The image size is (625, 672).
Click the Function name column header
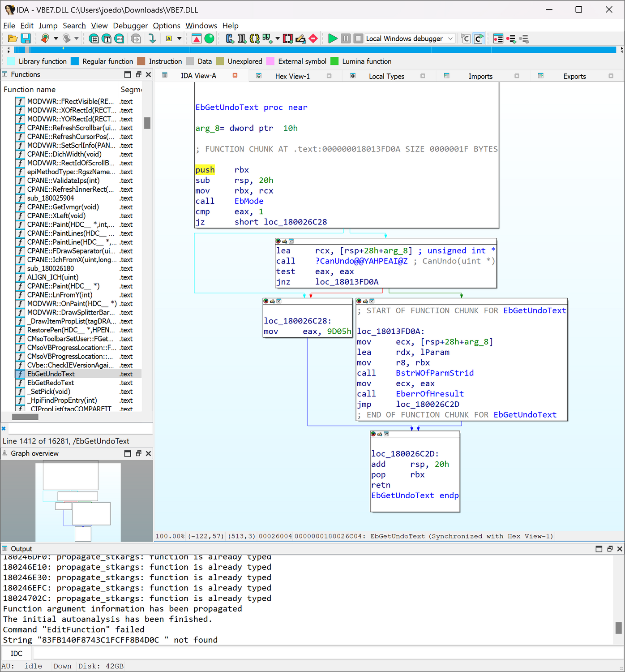[30, 90]
